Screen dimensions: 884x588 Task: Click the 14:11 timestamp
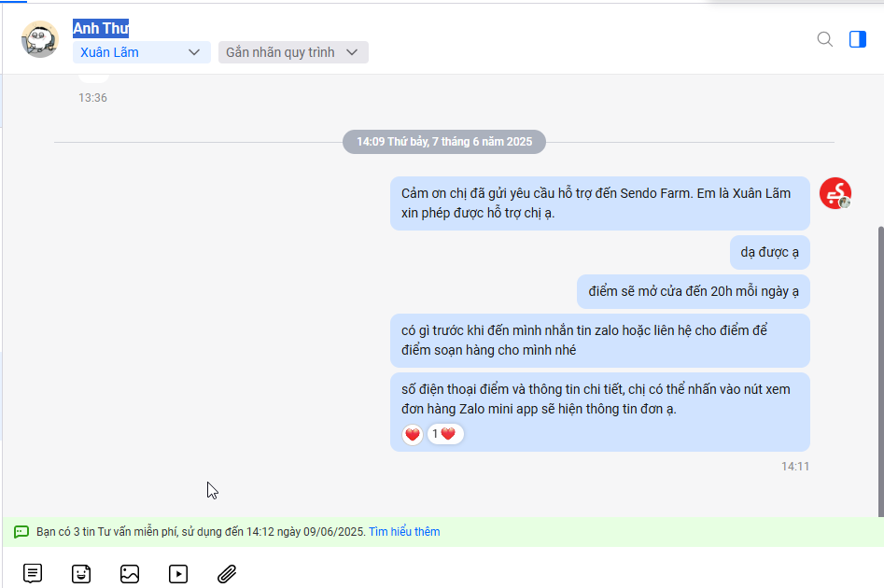(x=795, y=467)
